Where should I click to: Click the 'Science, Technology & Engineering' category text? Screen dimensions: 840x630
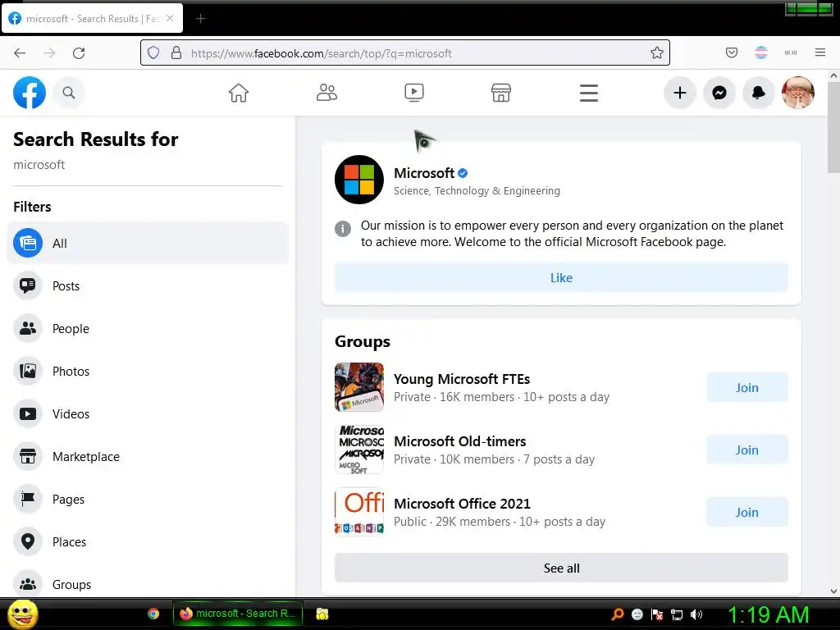click(x=477, y=190)
